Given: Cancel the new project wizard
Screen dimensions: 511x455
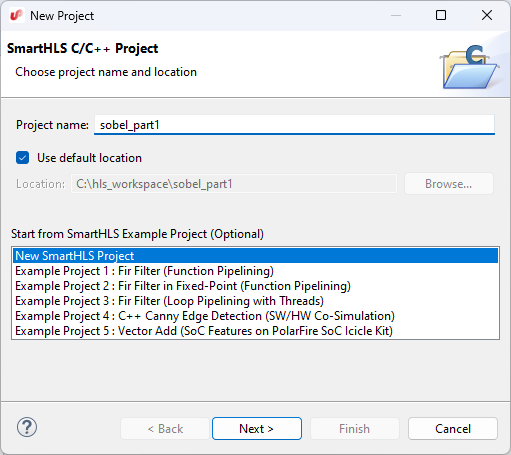Looking at the screenshot, I should click(x=453, y=429).
